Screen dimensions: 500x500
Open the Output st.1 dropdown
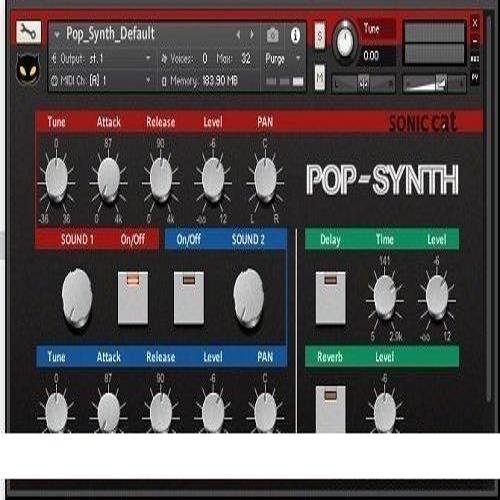coord(101,59)
